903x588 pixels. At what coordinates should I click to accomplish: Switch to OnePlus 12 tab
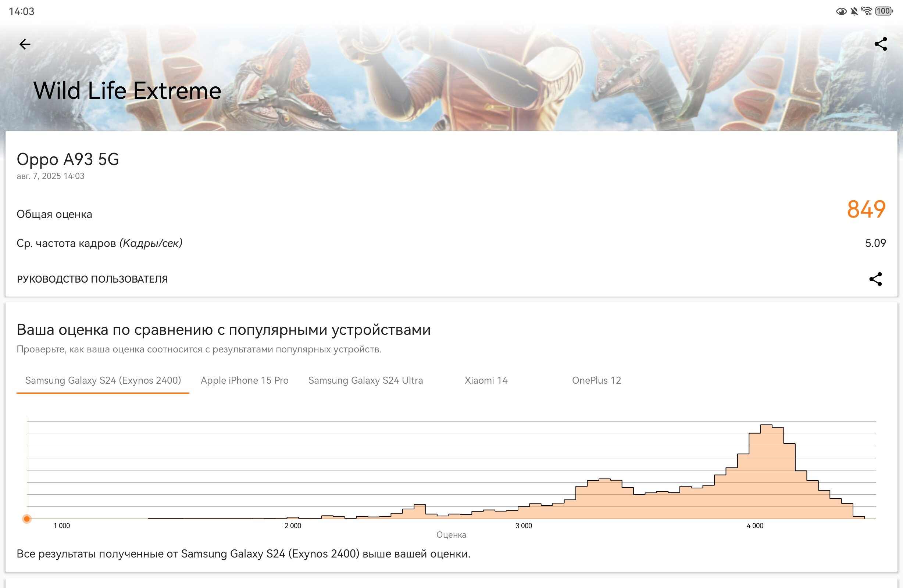point(596,381)
